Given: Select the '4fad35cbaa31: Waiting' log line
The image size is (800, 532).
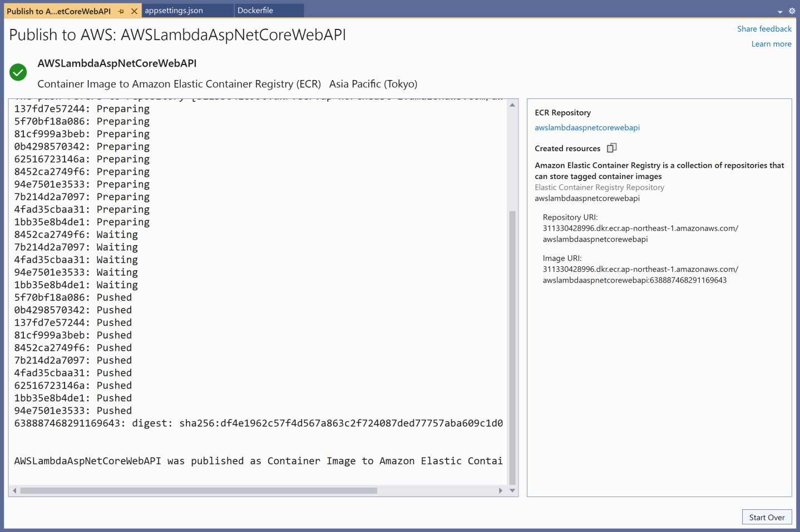Looking at the screenshot, I should click(x=76, y=260).
